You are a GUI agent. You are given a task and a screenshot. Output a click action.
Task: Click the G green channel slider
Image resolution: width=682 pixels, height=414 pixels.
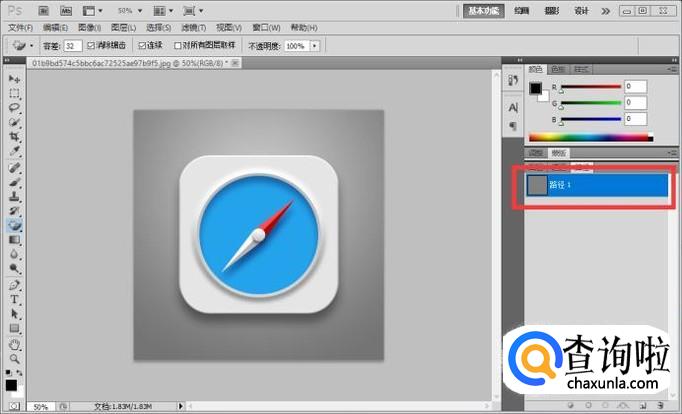591,103
